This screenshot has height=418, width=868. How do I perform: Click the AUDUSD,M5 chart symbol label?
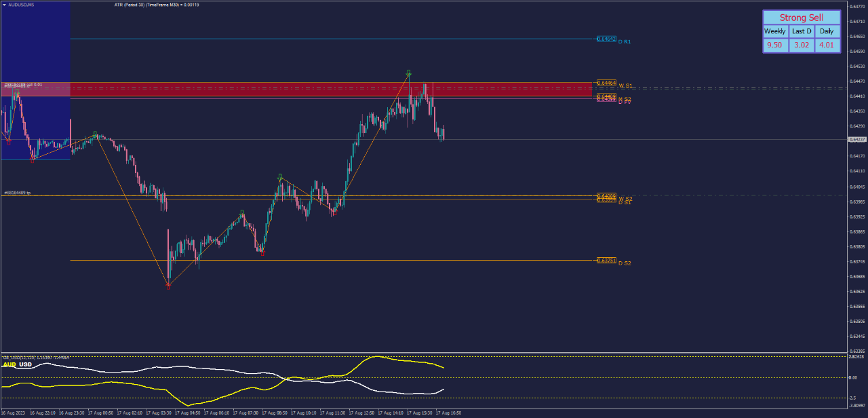(x=22, y=4)
